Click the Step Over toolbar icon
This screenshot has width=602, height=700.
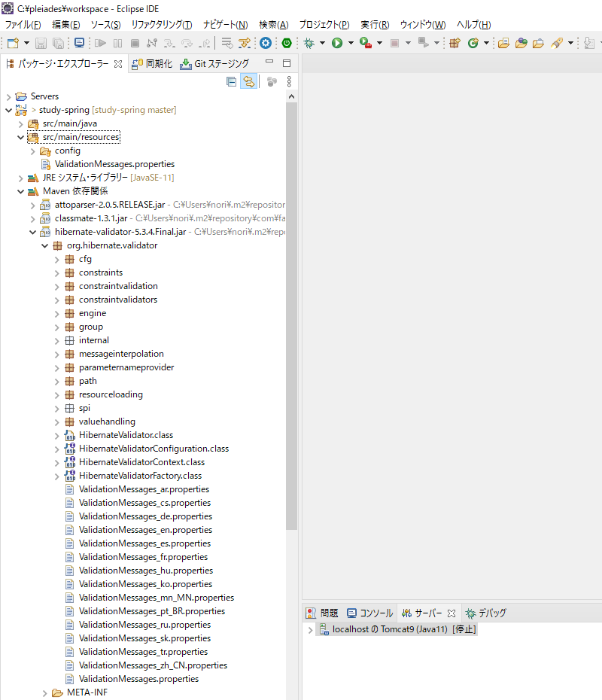187,43
